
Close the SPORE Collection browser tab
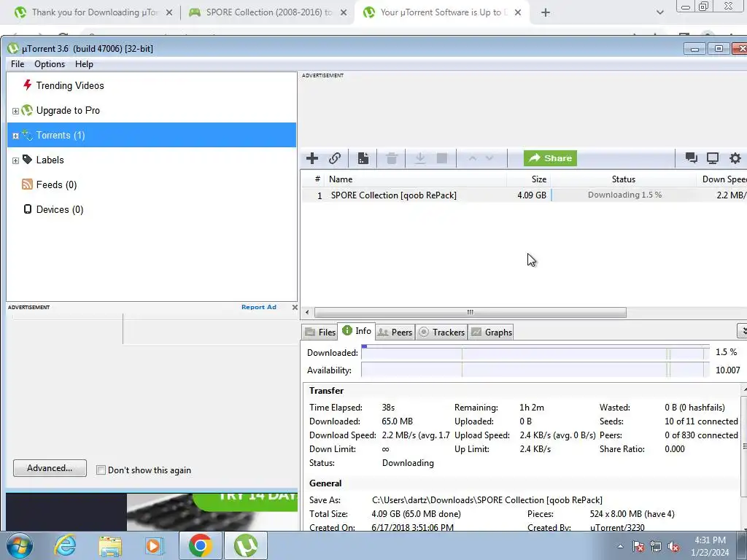[x=344, y=13]
